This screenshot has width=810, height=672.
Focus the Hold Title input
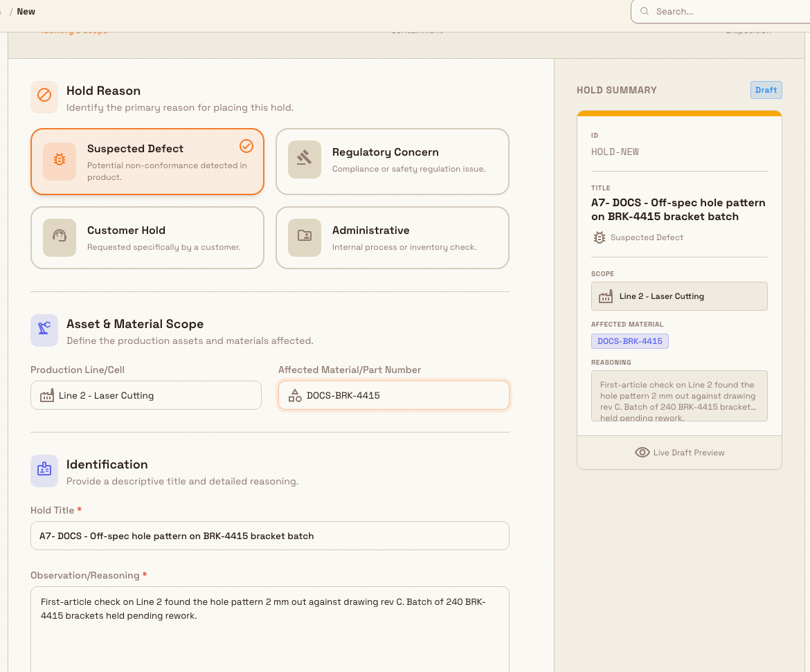(x=270, y=536)
